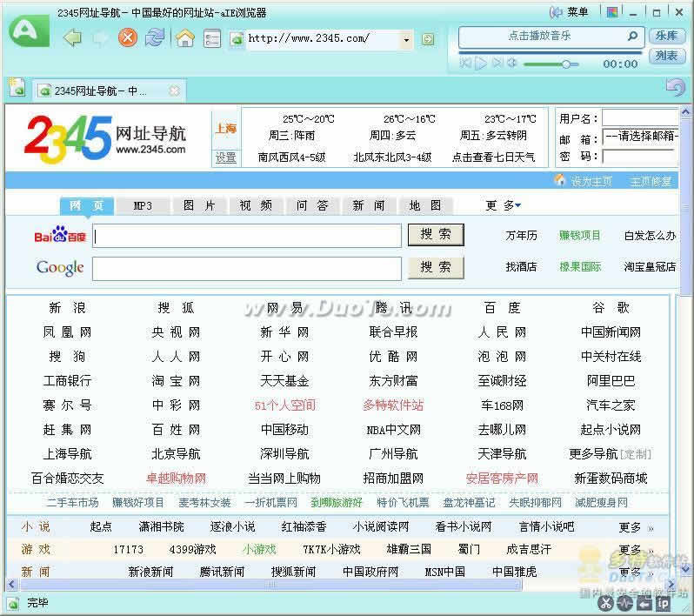Click the Go button beside address bar
The image size is (694, 616).
coord(427,39)
